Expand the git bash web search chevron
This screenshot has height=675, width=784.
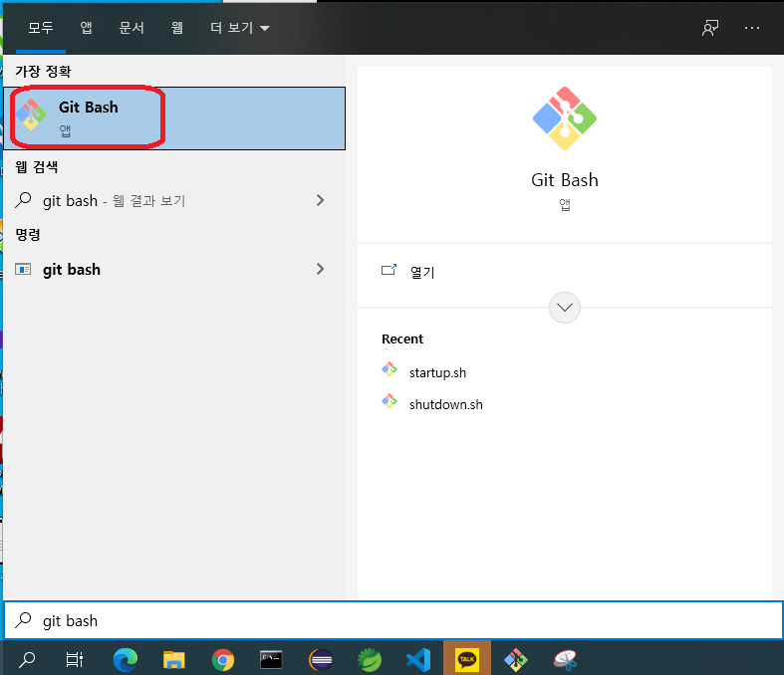pyautogui.click(x=321, y=200)
